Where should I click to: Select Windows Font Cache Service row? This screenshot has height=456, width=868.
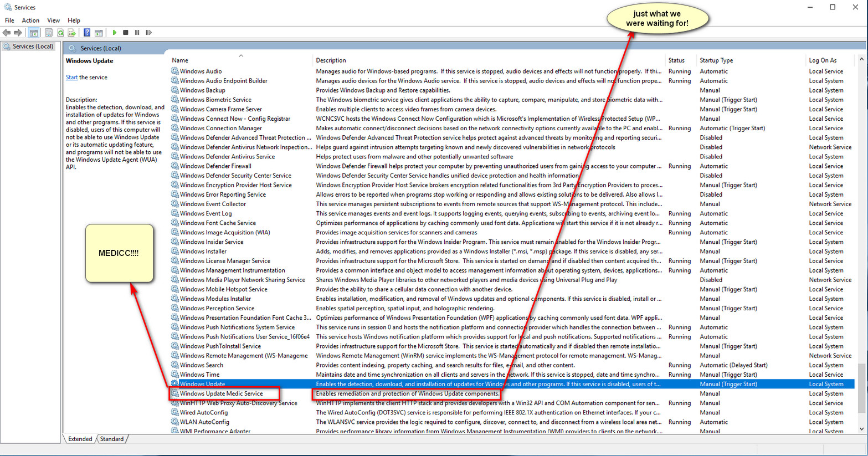pyautogui.click(x=512, y=223)
